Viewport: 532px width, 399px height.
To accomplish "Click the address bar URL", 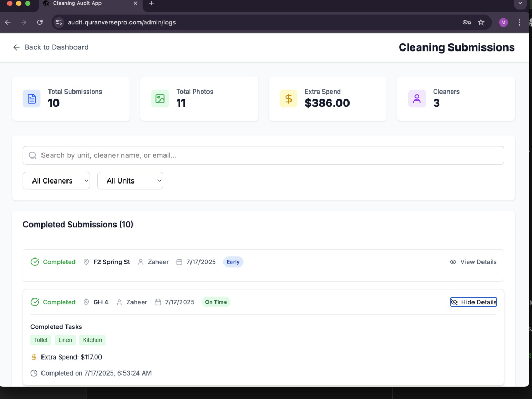I will (121, 22).
